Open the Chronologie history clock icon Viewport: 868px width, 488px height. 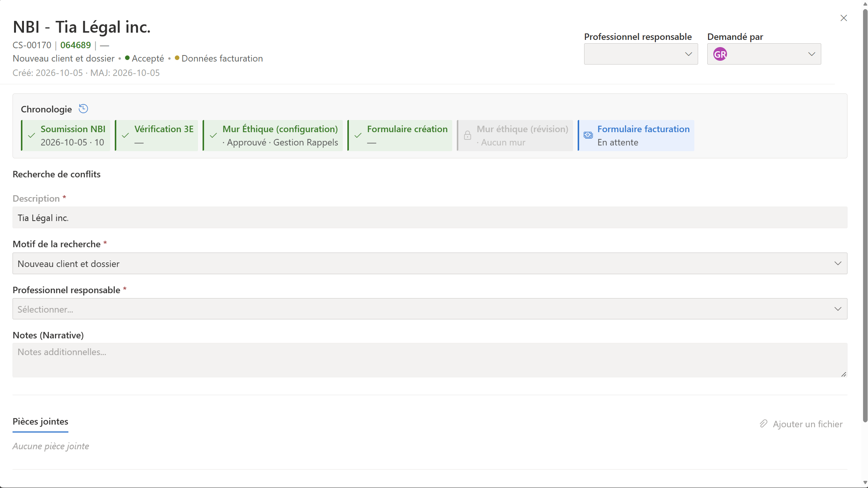[83, 109]
